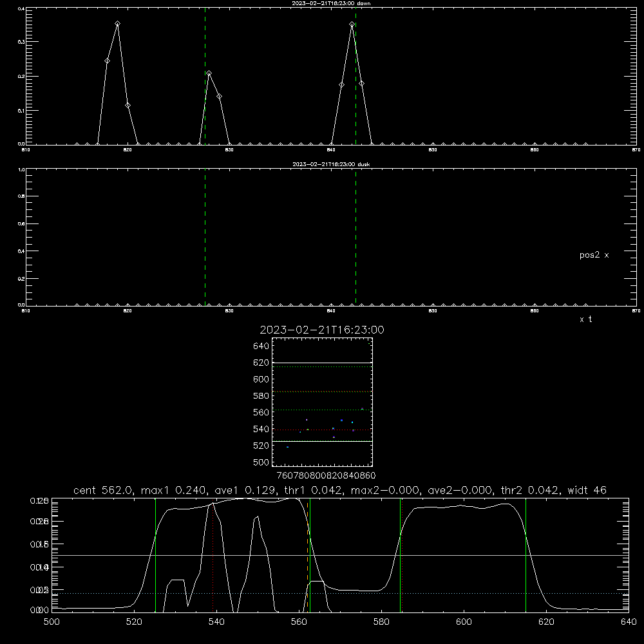Click the green dashed line near 828 in dusk plot
Image resolution: width=644 pixels, height=644 pixels.
point(205,238)
